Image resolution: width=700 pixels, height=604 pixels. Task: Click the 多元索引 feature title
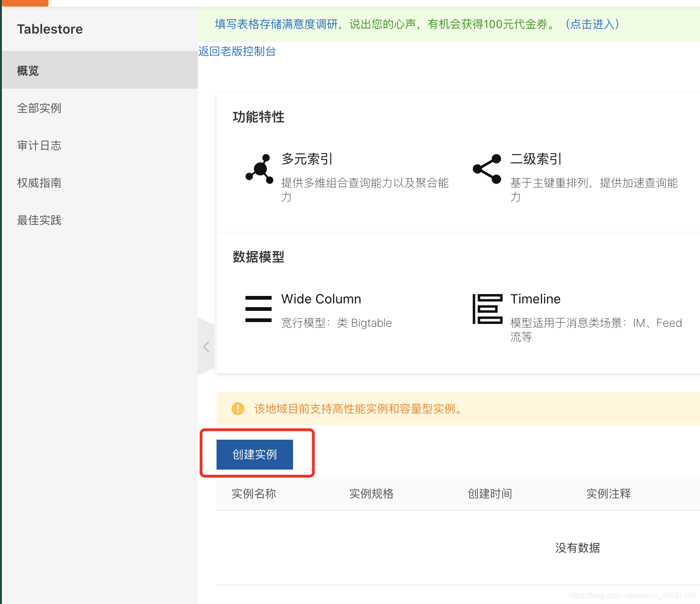tap(307, 159)
